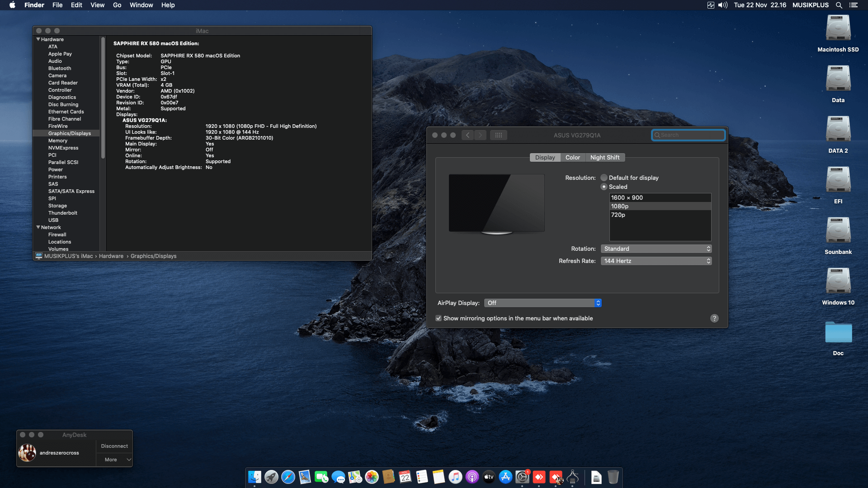Open System Preferences gear in dock
Viewport: 868px width, 488px height.
pos(522,477)
